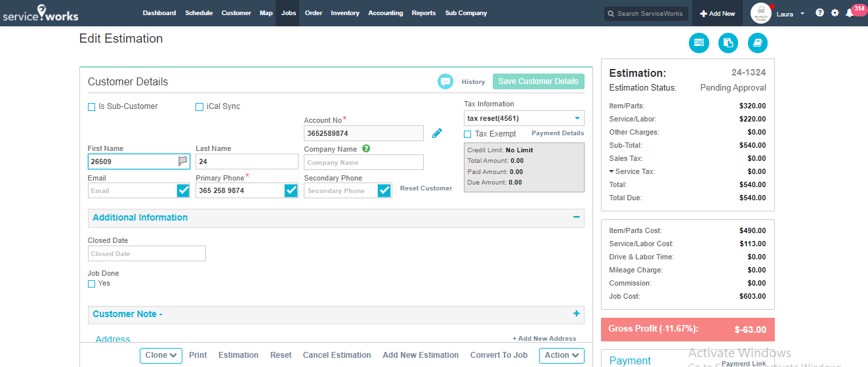Collapse the Additional Information section
This screenshot has height=367, width=868.
[576, 217]
